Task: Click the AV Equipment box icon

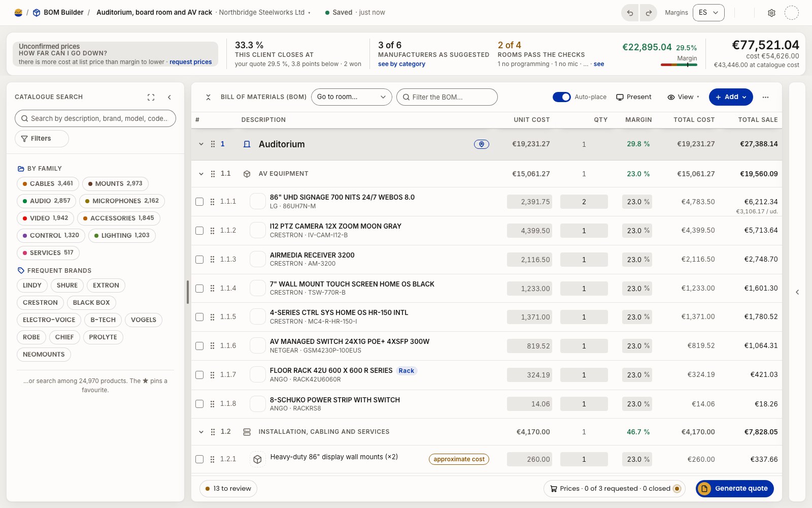Action: 247,174
